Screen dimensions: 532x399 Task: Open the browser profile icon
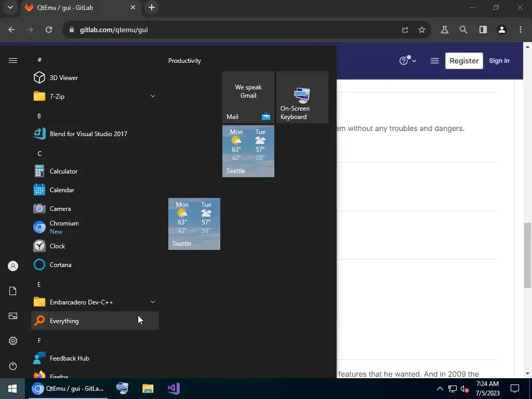(x=502, y=30)
